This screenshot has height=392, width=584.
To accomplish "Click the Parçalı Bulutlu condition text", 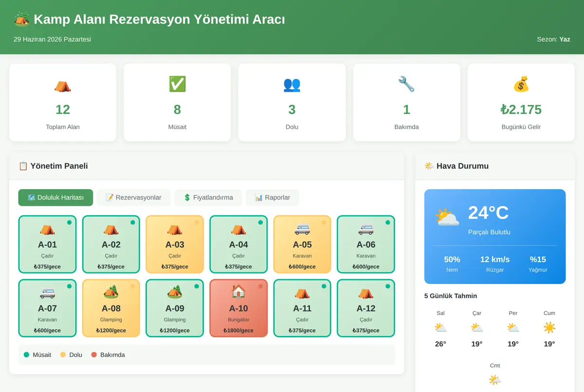I will pos(489,232).
